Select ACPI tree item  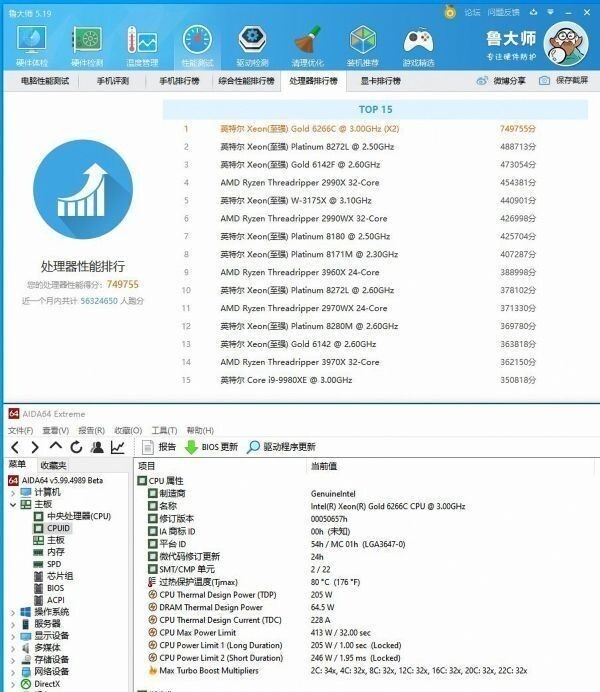[49, 600]
